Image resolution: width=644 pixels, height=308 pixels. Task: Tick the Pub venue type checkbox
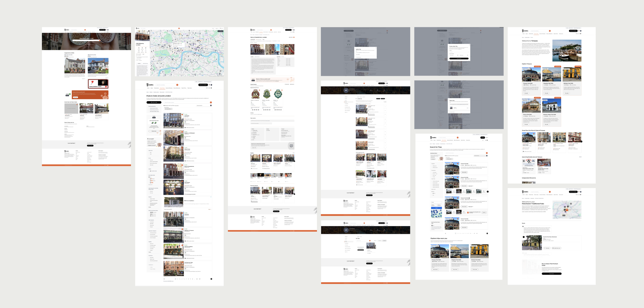[x=149, y=152]
